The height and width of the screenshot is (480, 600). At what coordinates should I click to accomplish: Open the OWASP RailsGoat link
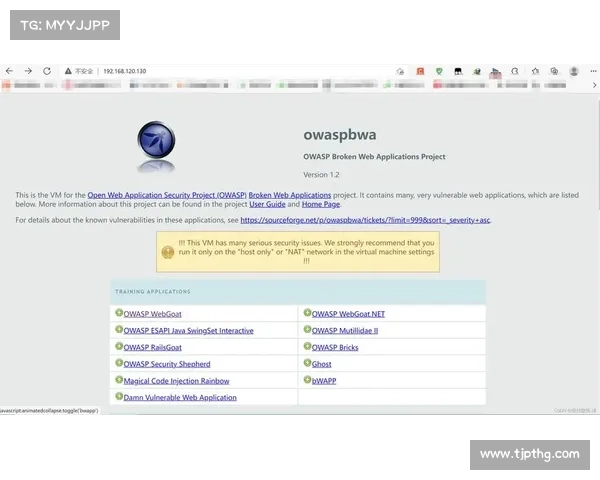[152, 348]
